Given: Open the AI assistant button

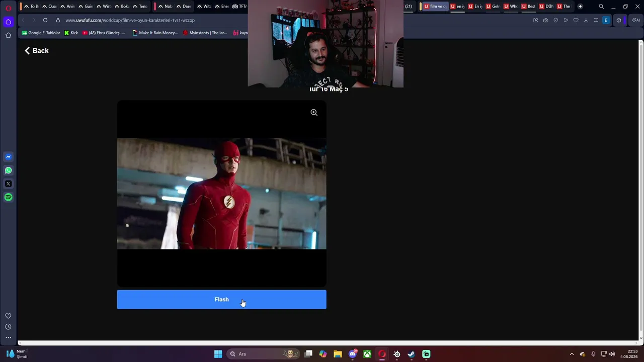Looking at the screenshot, I should point(635,20).
